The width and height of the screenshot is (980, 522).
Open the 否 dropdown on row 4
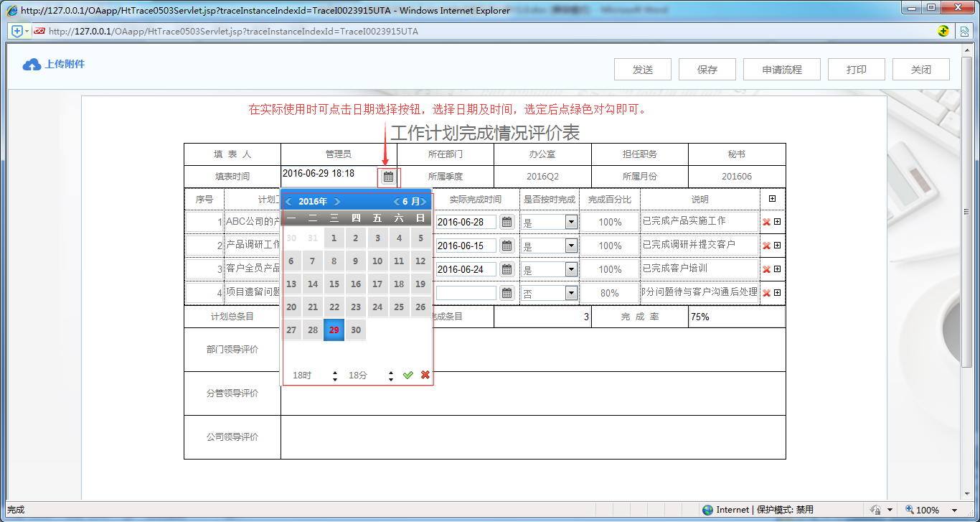pos(570,292)
